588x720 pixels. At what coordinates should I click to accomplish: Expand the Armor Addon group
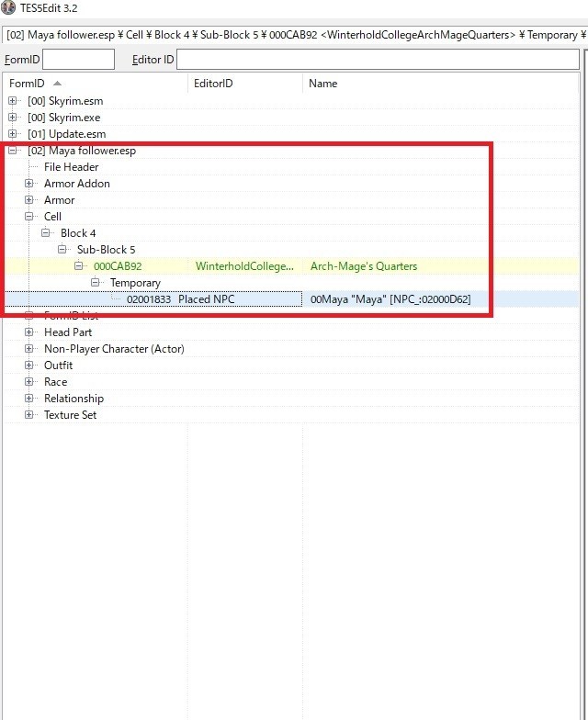click(29, 184)
